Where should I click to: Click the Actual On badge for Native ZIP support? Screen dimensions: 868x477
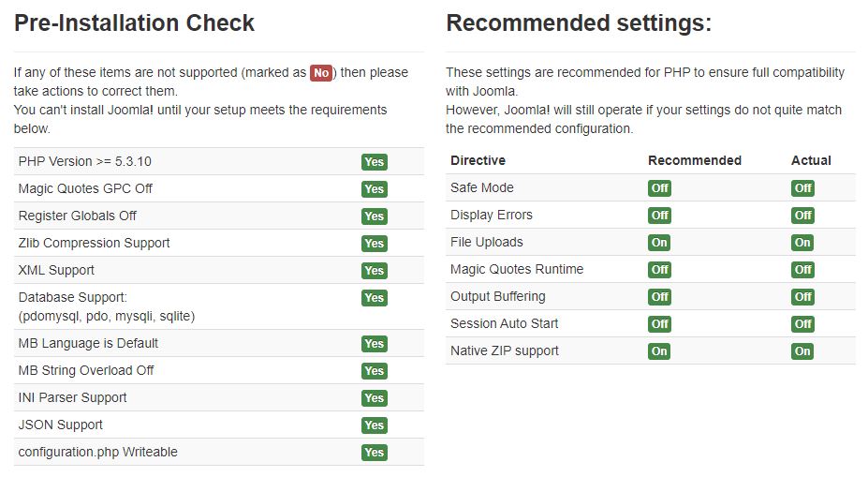802,351
